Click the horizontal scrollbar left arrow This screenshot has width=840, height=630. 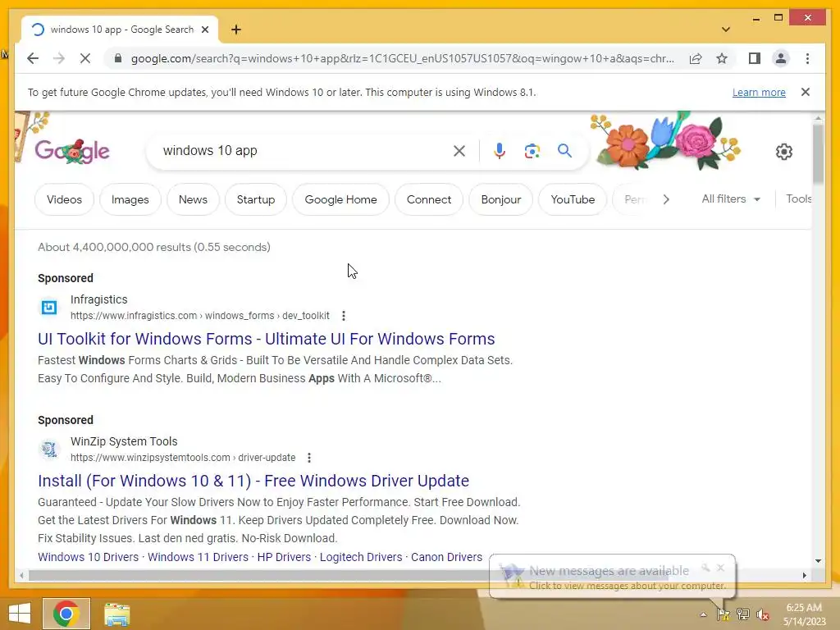click(21, 575)
